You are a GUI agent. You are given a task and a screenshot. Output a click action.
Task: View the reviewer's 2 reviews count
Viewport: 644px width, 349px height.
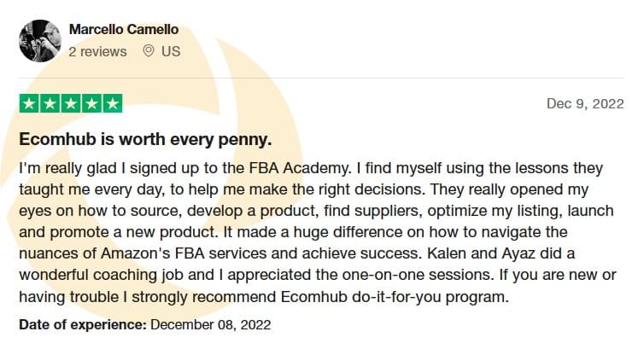(97, 52)
